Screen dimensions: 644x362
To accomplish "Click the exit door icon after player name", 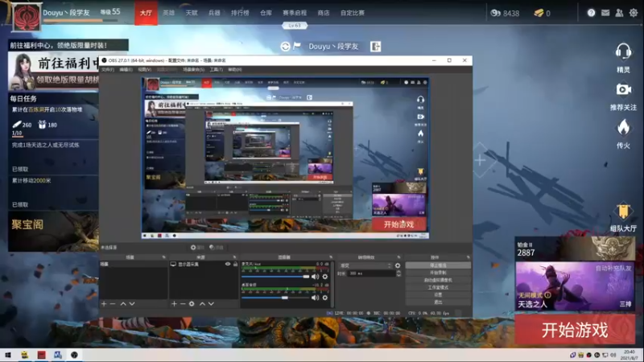I will coord(375,47).
